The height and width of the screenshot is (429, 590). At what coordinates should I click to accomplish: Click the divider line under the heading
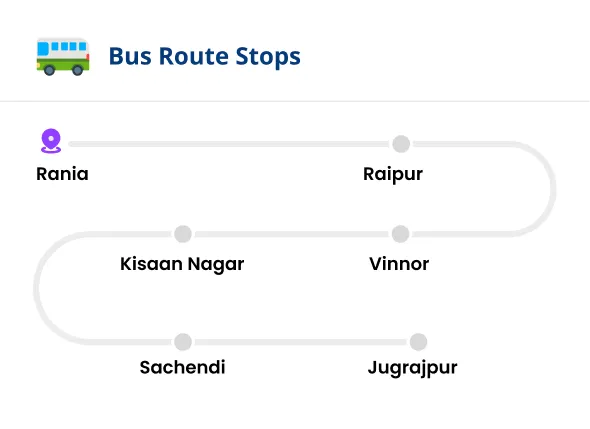coord(295,101)
